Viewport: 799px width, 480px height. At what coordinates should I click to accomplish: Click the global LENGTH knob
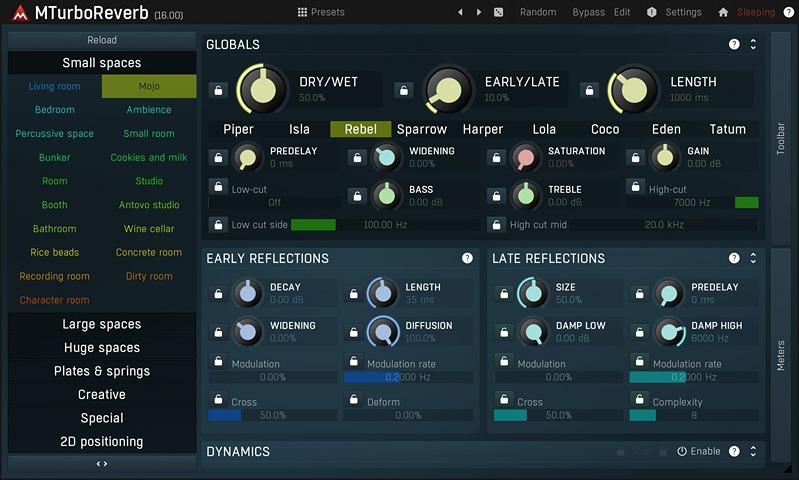(633, 90)
